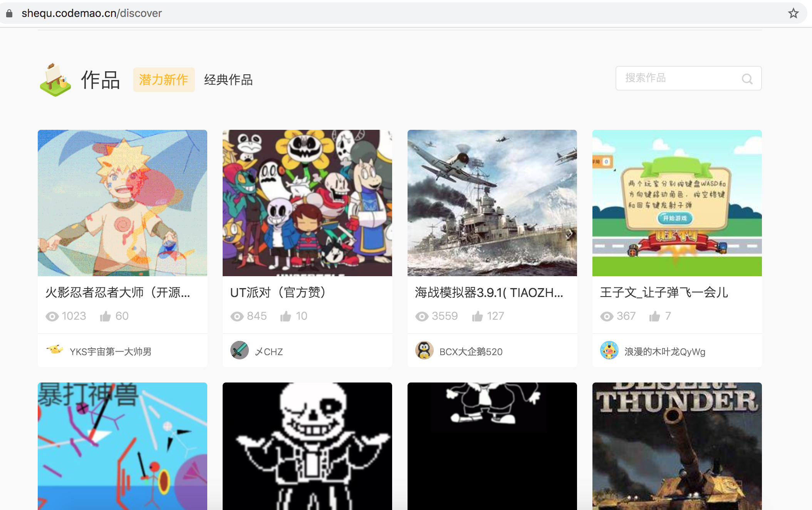812x510 pixels.
Task: Open author name メCHZ
Action: click(269, 352)
